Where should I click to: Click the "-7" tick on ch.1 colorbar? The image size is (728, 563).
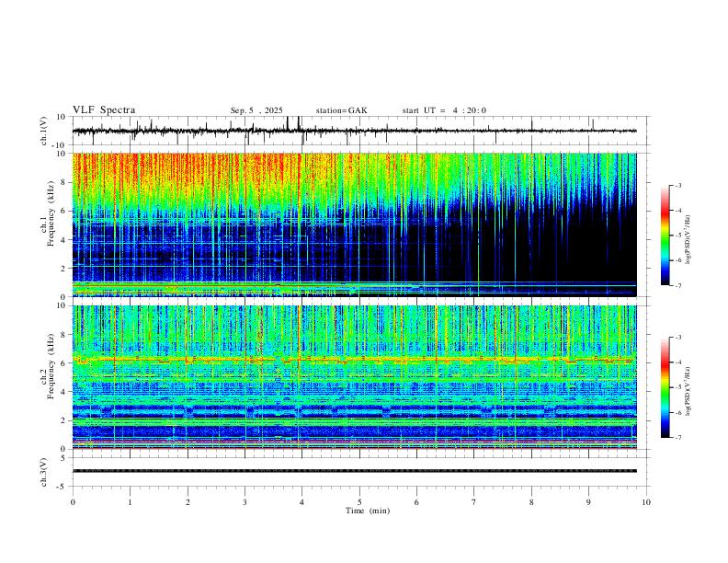coord(678,286)
